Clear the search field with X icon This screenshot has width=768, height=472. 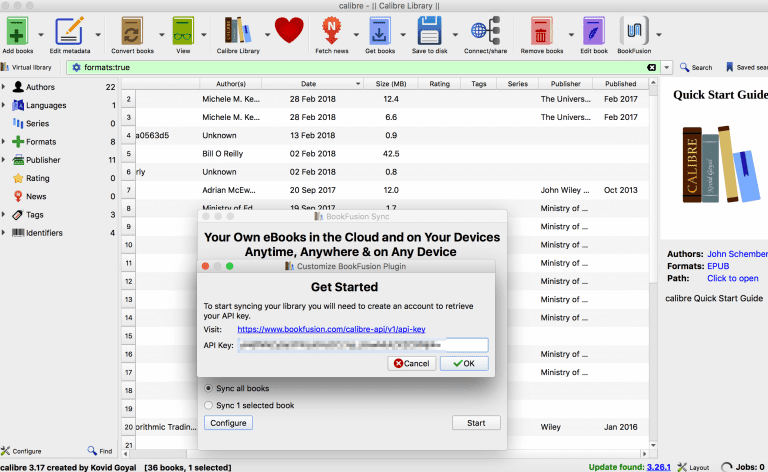click(651, 68)
